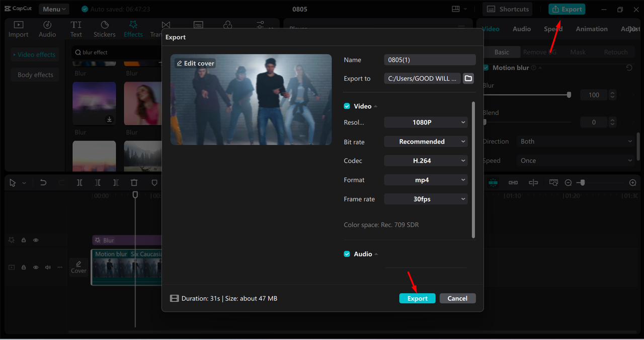Click the Cover button on video track
Viewport: 644px width, 340px height.
[x=78, y=267]
